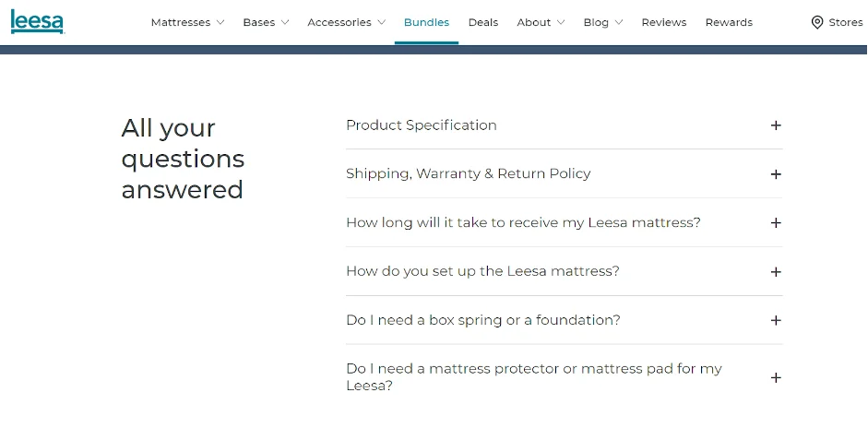Viewport: 868px width, 428px height.
Task: Click the Leesa logo
Action: [37, 21]
